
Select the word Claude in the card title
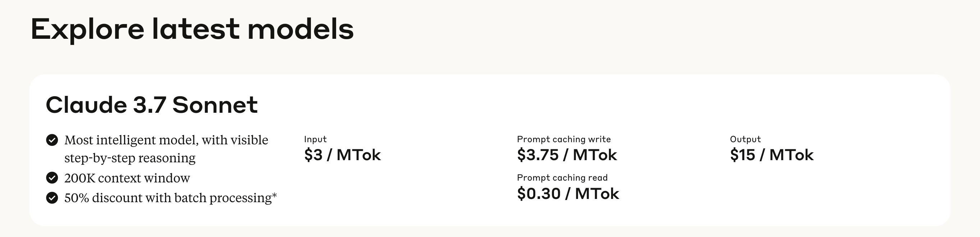86,105
